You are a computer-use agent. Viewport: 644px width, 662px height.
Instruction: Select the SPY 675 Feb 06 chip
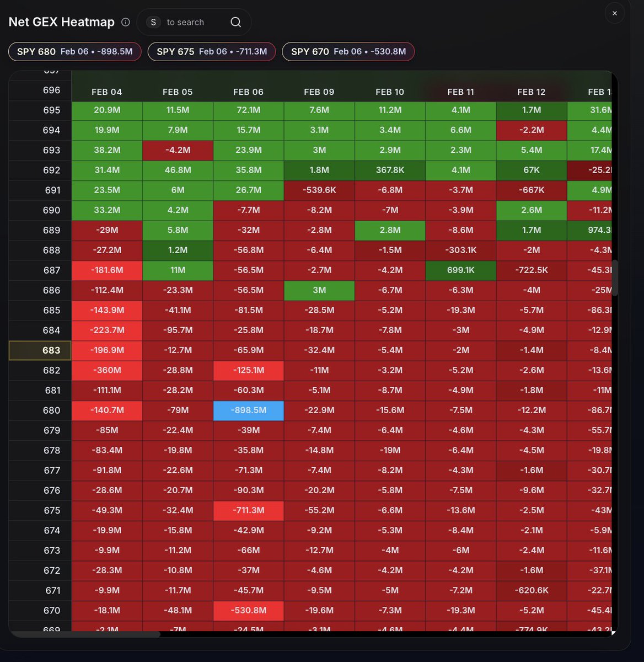click(212, 51)
